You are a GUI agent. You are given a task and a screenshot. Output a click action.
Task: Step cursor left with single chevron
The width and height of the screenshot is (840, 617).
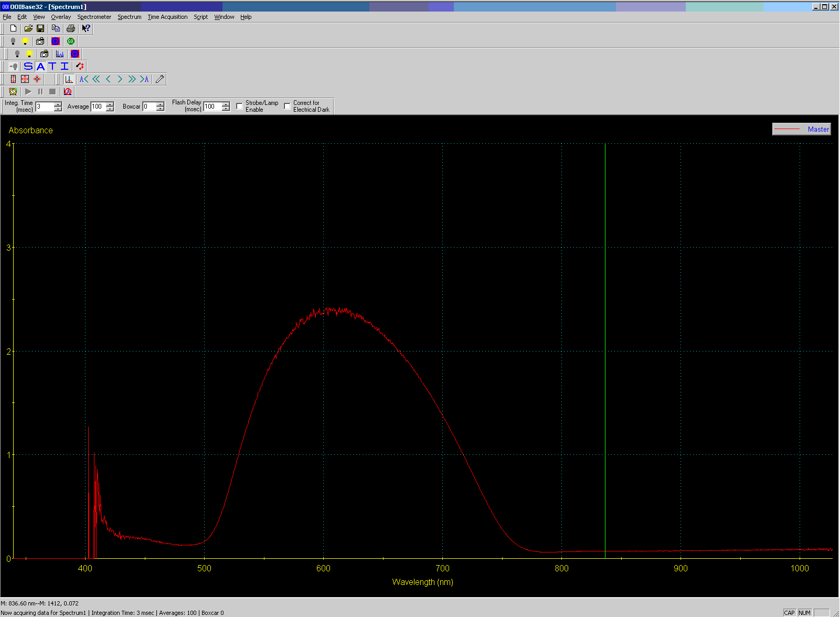[108, 79]
